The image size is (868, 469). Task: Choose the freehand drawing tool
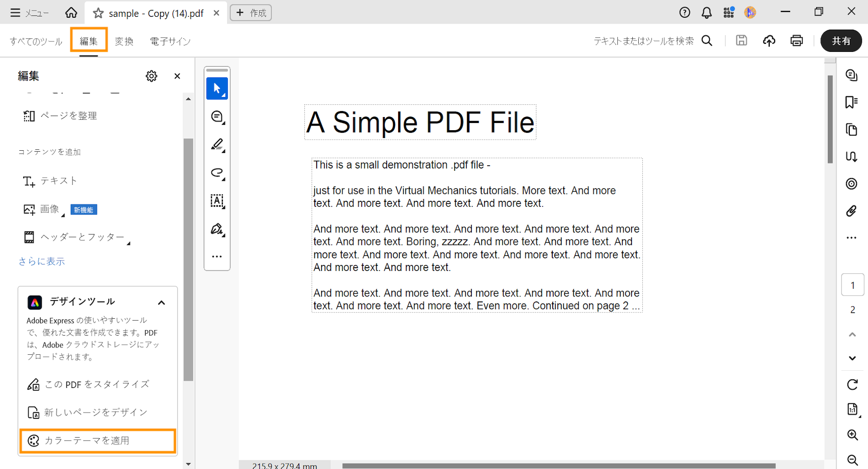(x=217, y=173)
